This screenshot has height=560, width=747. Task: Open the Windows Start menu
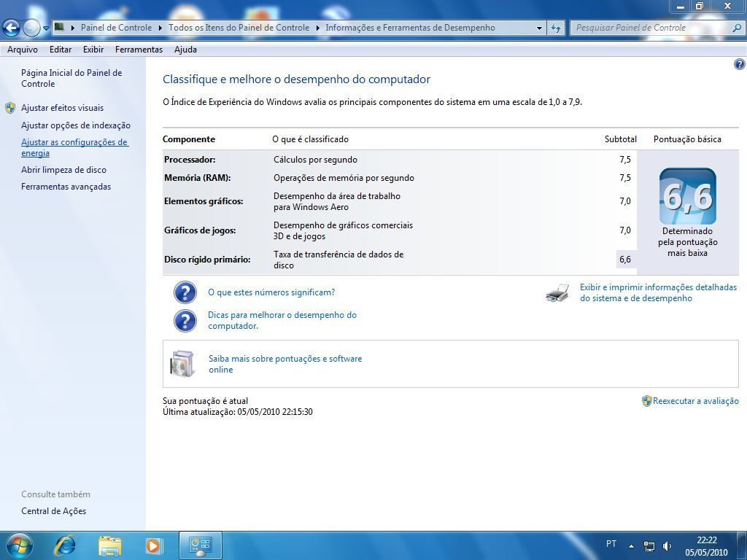[x=20, y=545]
